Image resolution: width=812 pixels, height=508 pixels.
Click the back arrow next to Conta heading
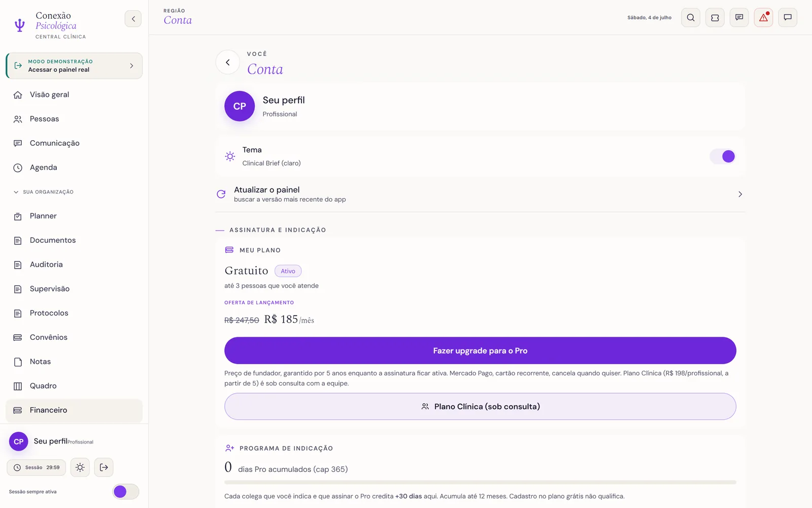[228, 62]
